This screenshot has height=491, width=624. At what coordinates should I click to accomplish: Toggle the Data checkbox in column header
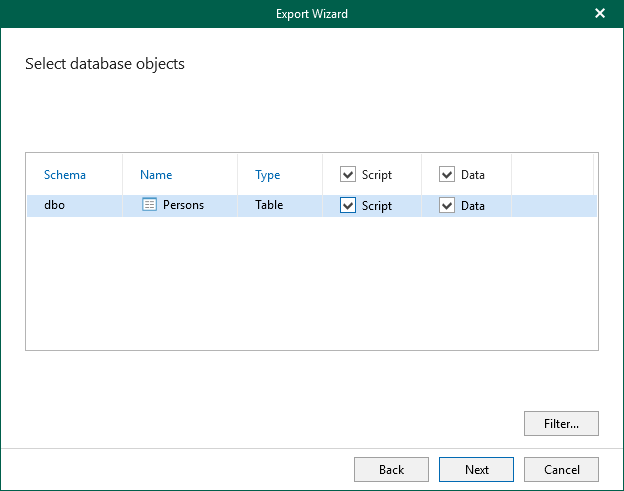(x=447, y=174)
